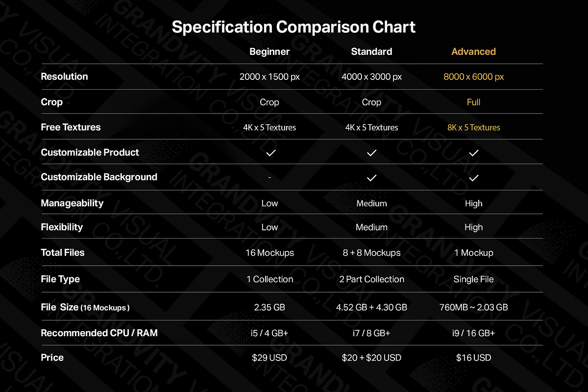Click the Standard Customizable Background checkmark
Viewport: 588px width, 392px height.
point(372,178)
